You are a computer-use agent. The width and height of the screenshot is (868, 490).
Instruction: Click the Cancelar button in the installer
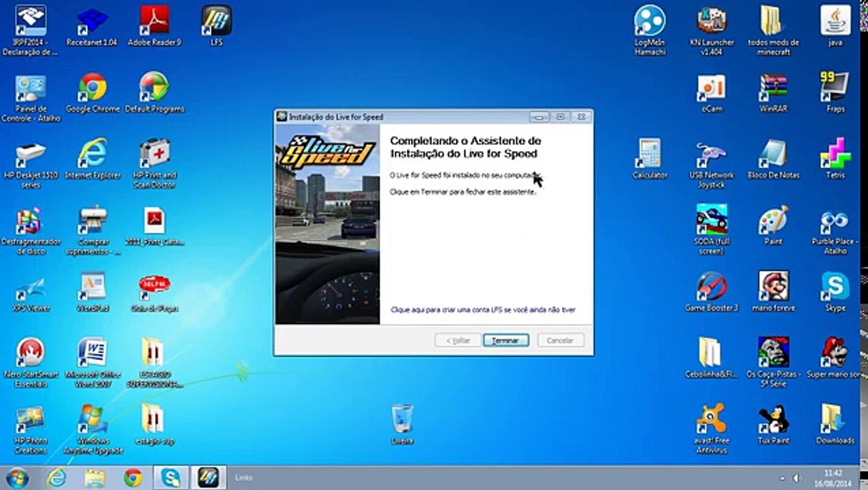[561, 340]
